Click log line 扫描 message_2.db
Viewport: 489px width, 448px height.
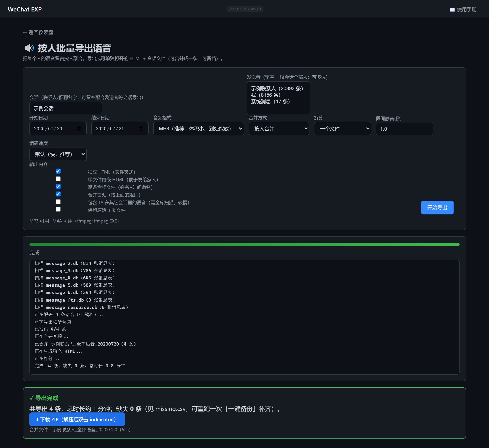pyautogui.click(x=75, y=264)
